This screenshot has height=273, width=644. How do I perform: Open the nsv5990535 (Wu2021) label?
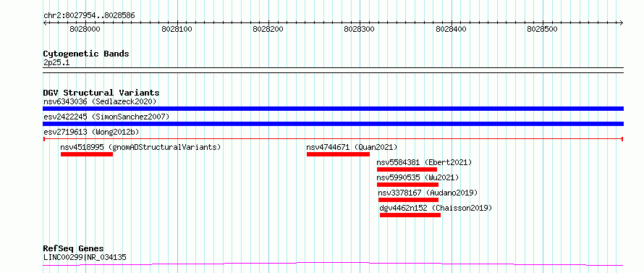[x=418, y=177]
